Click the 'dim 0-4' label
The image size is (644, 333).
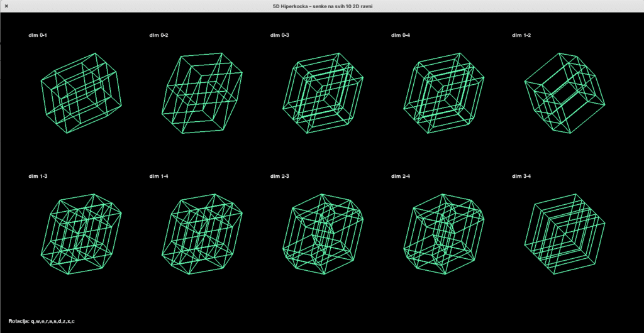[x=401, y=35]
